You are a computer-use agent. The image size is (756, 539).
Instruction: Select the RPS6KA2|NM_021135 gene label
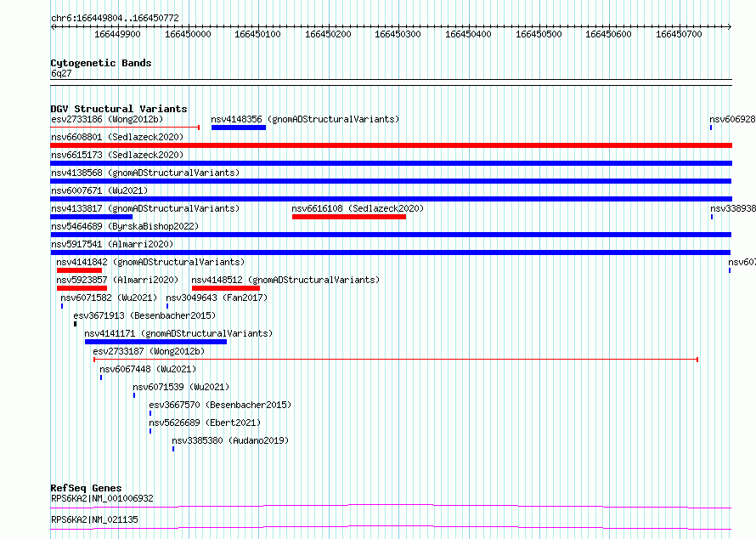coord(94,519)
